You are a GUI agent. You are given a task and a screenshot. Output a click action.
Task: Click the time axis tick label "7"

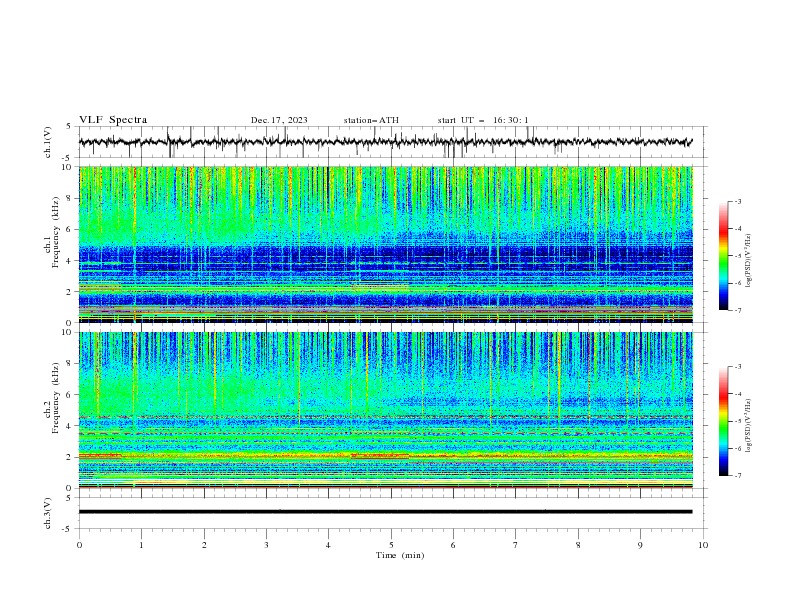(x=516, y=545)
